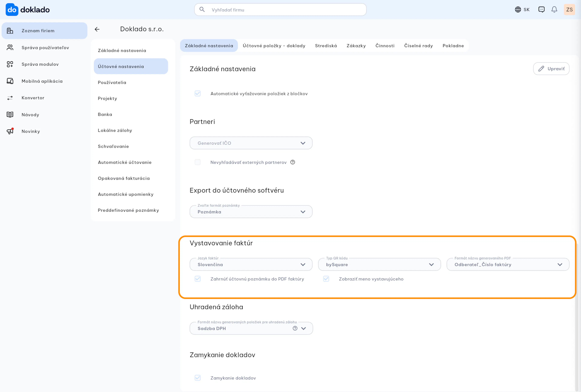Open Automatické upomienky in the submenu
This screenshot has width=581, height=392.
(x=131, y=194)
